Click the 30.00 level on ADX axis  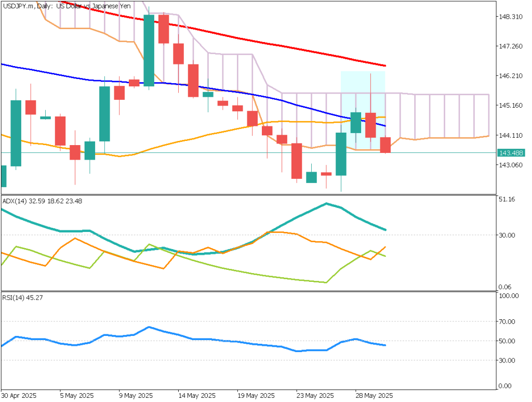pos(507,235)
